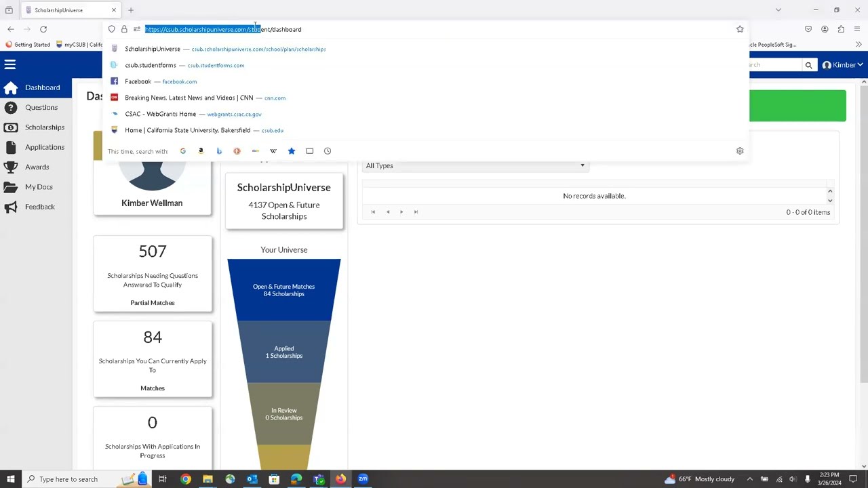Reload the current page
The width and height of the screenshot is (868, 488).
[x=43, y=29]
